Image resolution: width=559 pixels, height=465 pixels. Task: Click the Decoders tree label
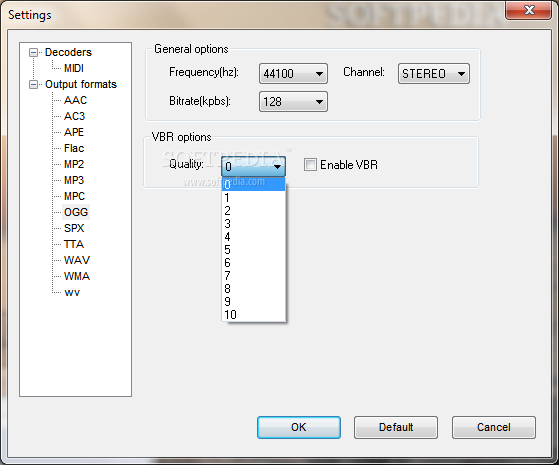click(68, 52)
